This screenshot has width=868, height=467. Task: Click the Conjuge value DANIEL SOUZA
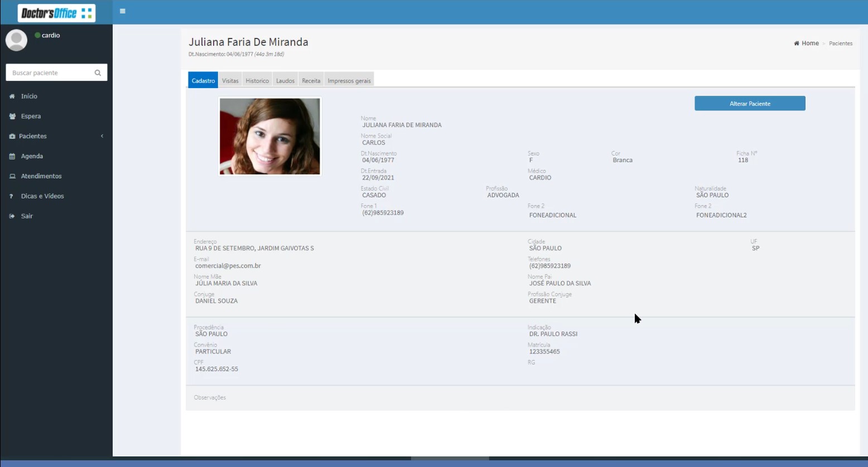coord(216,301)
